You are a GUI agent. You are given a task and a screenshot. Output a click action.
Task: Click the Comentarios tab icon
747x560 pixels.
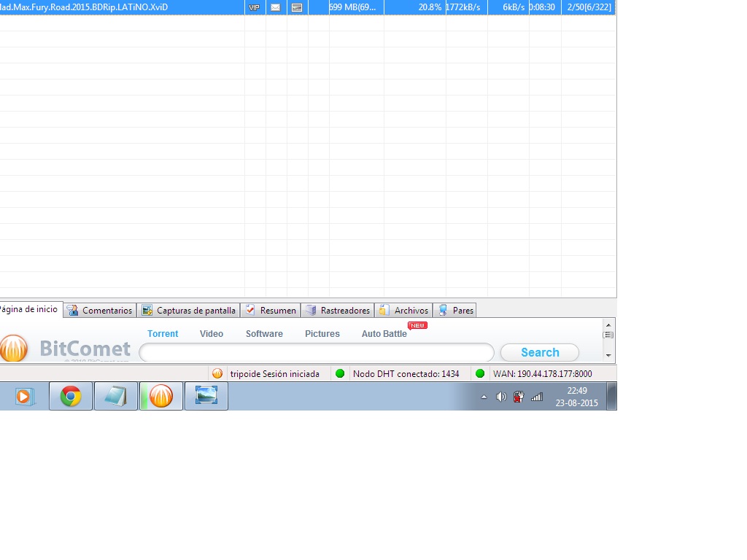point(72,311)
